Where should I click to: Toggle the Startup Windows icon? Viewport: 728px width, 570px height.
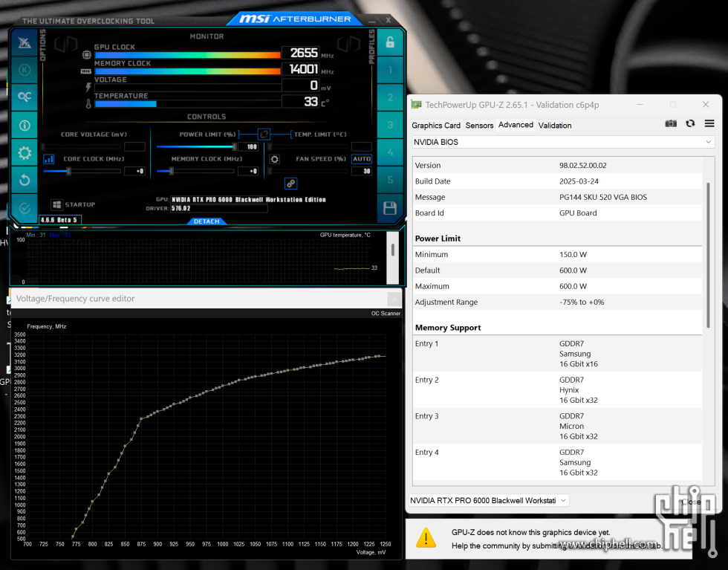click(56, 204)
